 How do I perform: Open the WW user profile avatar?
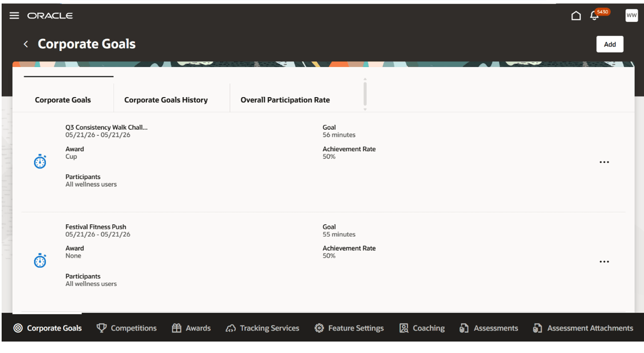631,16
